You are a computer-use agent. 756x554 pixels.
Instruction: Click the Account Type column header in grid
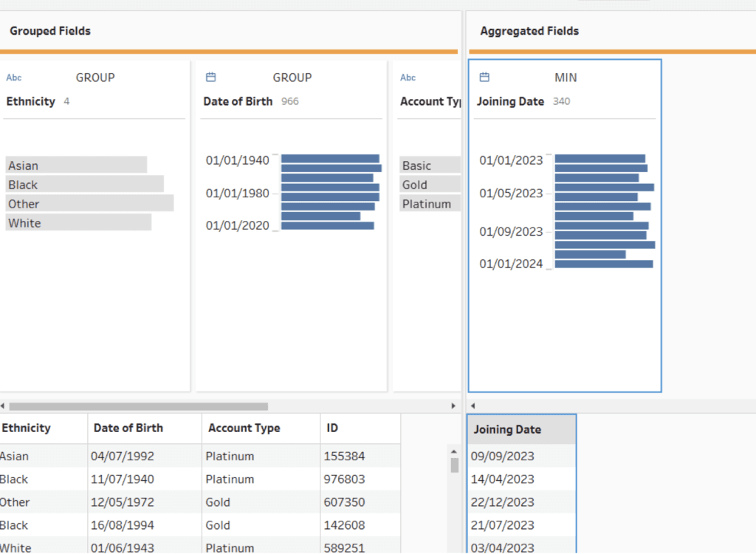pyautogui.click(x=244, y=428)
